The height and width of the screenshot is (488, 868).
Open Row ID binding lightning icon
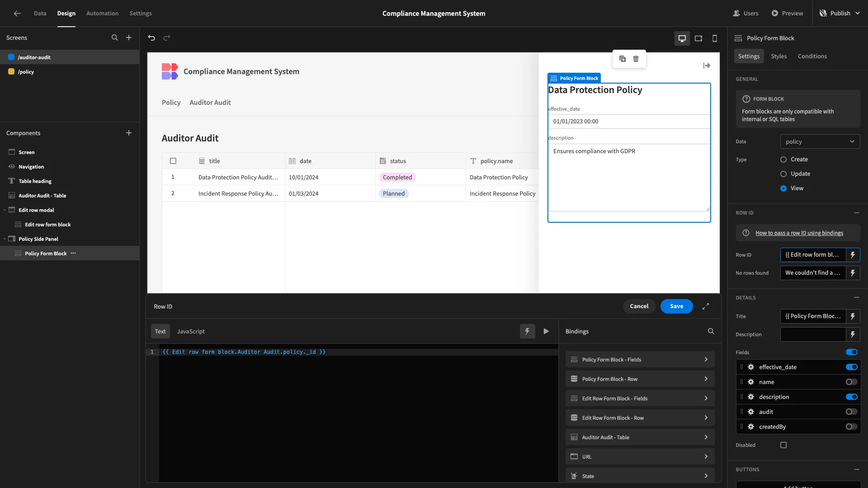tap(853, 255)
